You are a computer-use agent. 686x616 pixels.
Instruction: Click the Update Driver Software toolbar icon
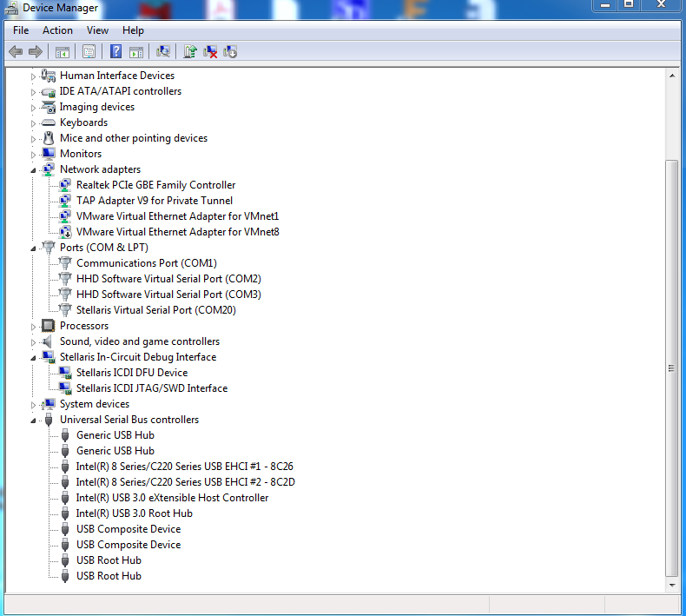coord(190,51)
